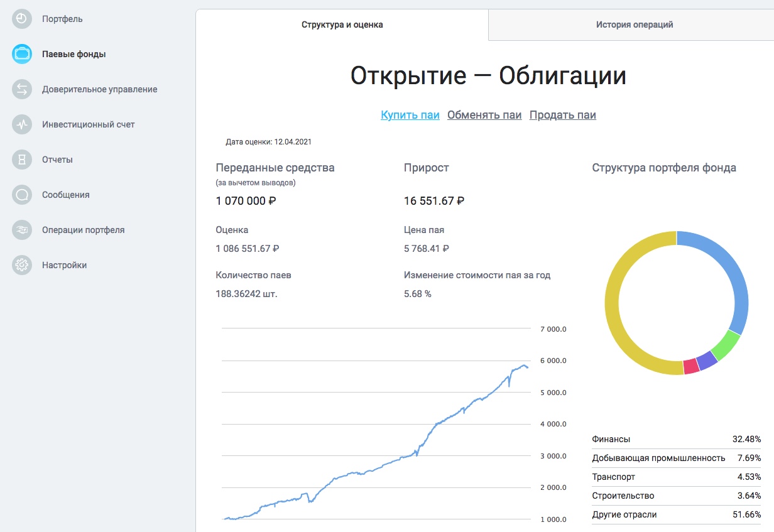Click the Купить паи link
Screen dimensions: 774x532
point(410,115)
